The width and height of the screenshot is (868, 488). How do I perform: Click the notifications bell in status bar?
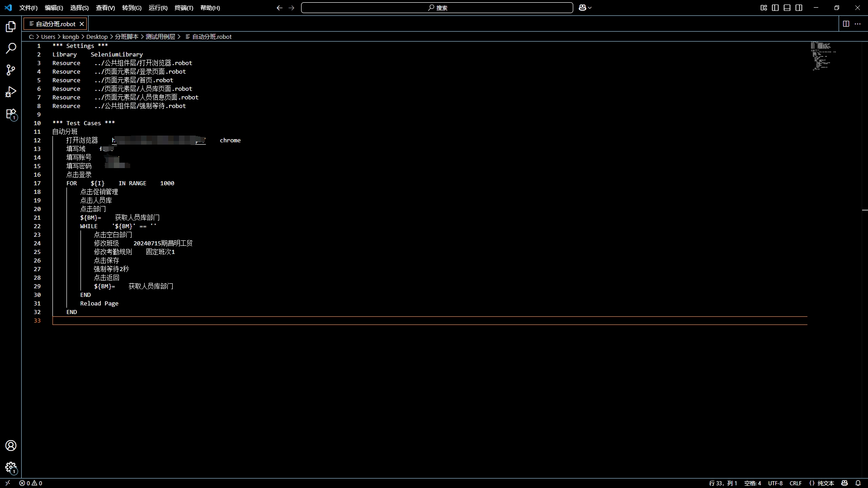point(858,483)
